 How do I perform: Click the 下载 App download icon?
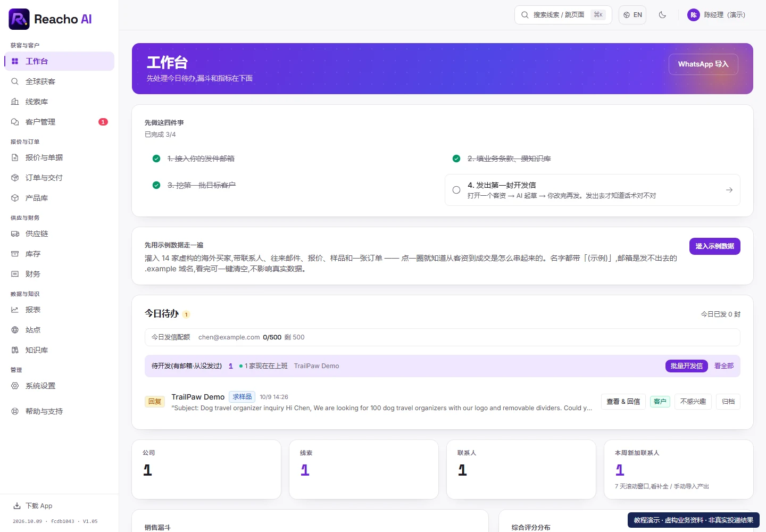(x=17, y=506)
